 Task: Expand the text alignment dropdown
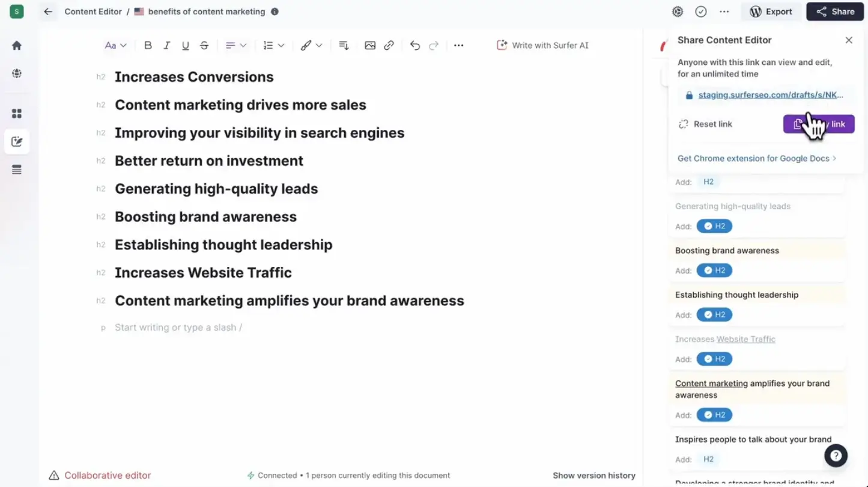[x=235, y=46]
